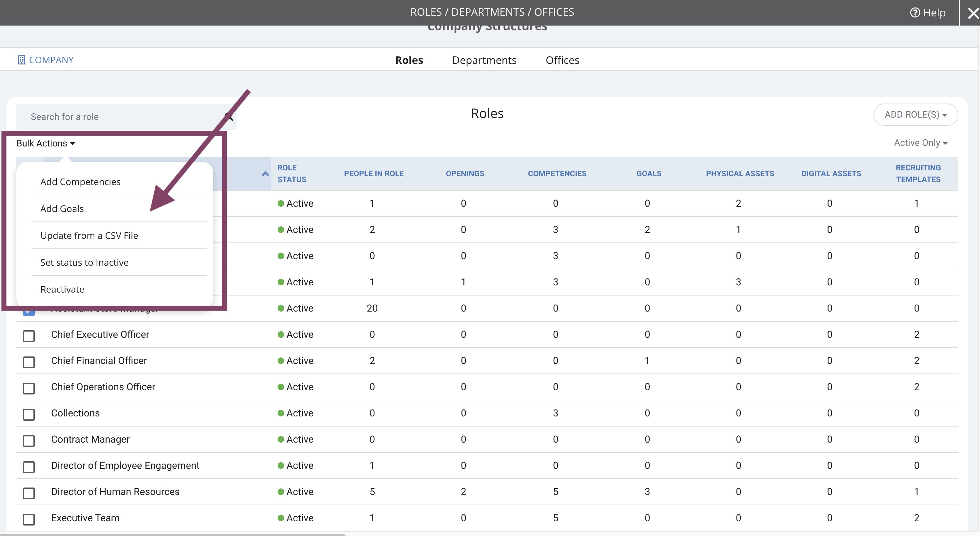Click Chief Financial Officer goals value 1
The height and width of the screenshot is (536, 980).
point(647,361)
